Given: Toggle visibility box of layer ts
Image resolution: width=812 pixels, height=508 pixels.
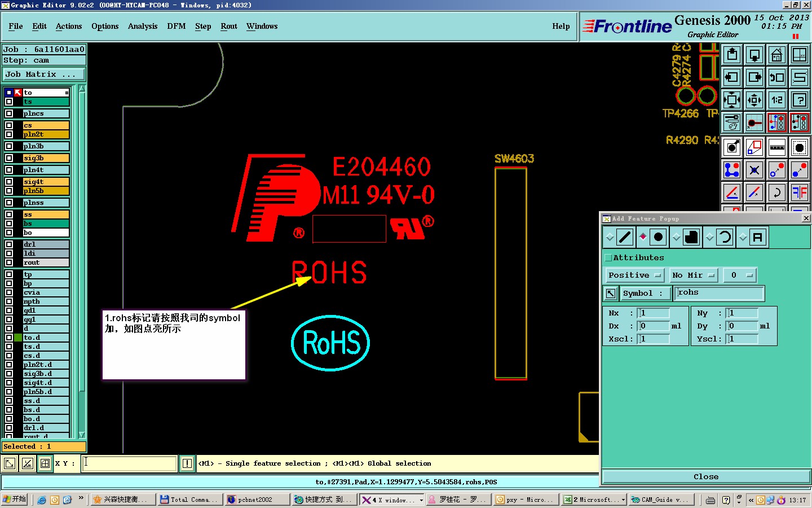Looking at the screenshot, I should 9,102.
